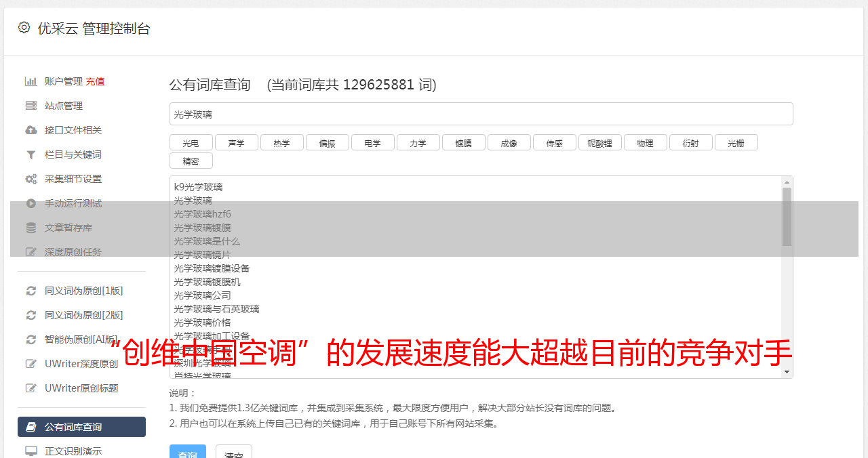Click the 物理 tag button
This screenshot has width=868, height=458.
point(645,143)
